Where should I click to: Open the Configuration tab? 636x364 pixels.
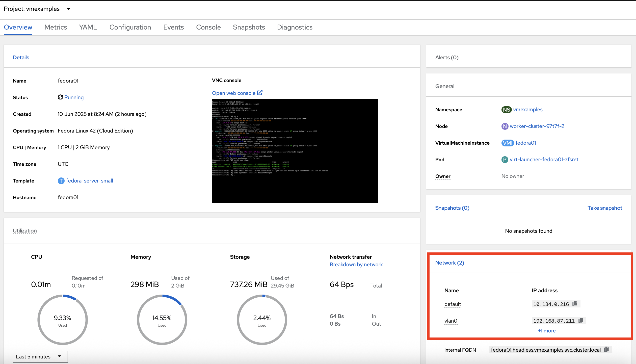[130, 27]
